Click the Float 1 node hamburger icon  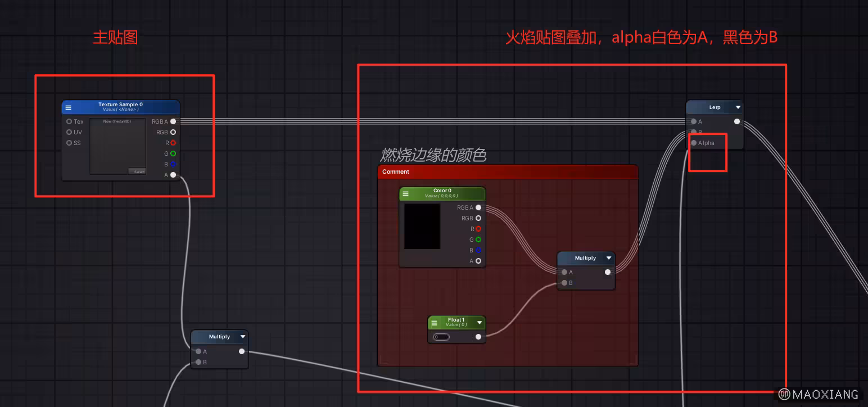click(434, 323)
